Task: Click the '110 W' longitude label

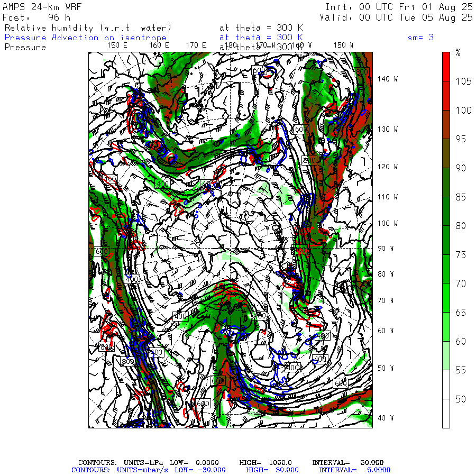Action: tap(387, 197)
